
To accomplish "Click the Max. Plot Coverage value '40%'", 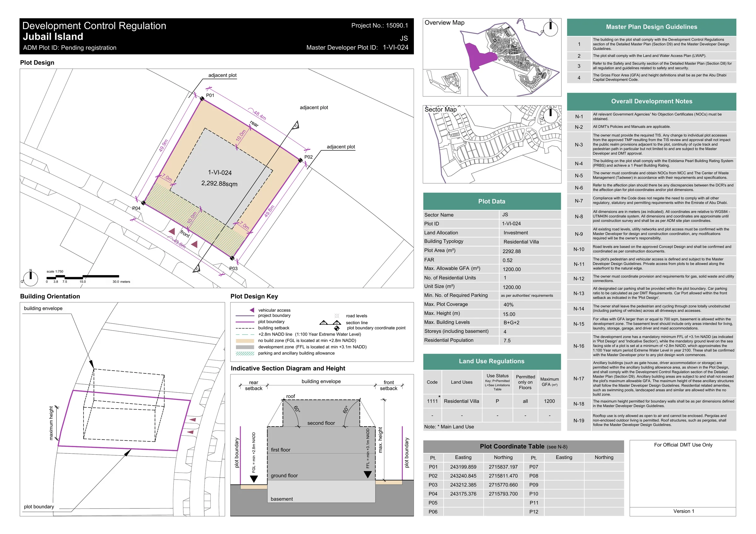I will [x=508, y=305].
